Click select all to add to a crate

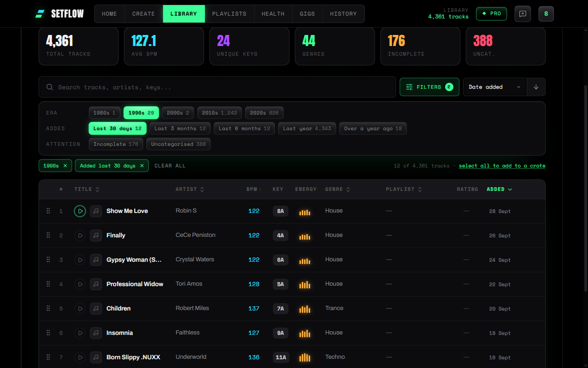point(502,166)
